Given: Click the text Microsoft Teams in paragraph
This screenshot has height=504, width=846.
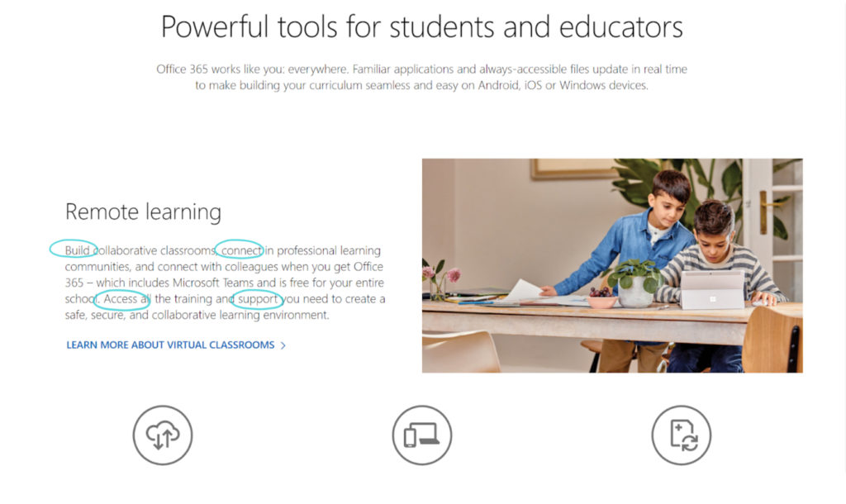Looking at the screenshot, I should click(x=212, y=283).
